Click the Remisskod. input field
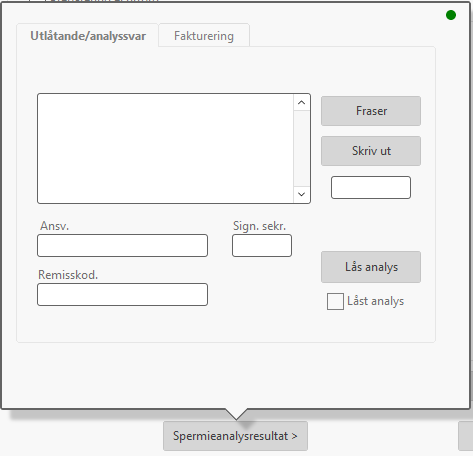The image size is (473, 456). (123, 295)
